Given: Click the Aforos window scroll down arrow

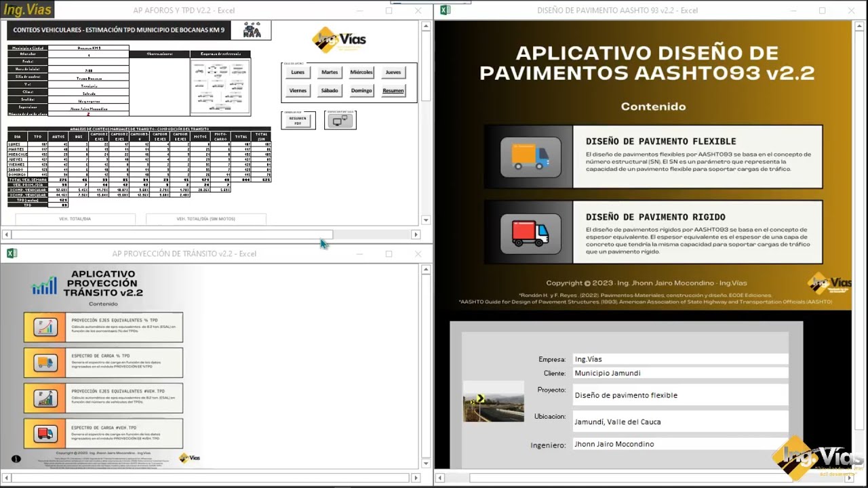Looking at the screenshot, I should 426,220.
